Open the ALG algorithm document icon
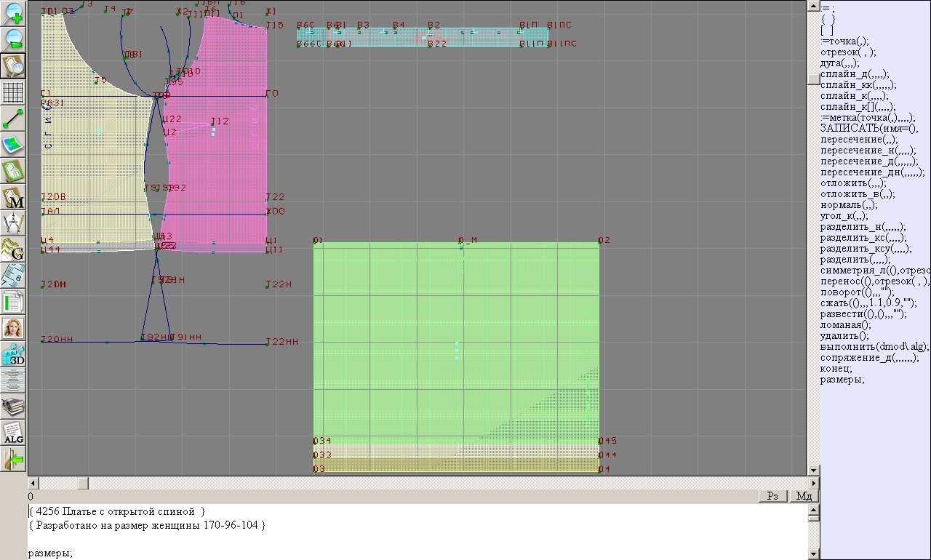 click(14, 433)
